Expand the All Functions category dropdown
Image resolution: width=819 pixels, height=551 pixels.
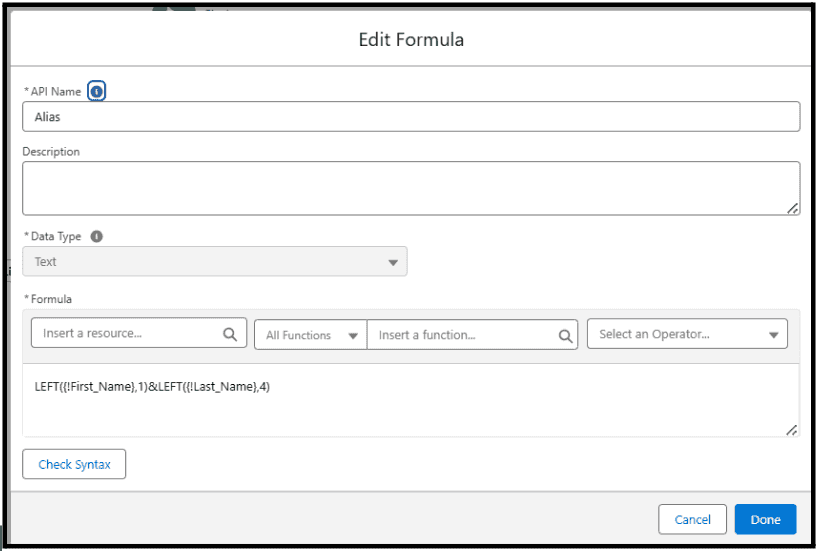coord(311,335)
